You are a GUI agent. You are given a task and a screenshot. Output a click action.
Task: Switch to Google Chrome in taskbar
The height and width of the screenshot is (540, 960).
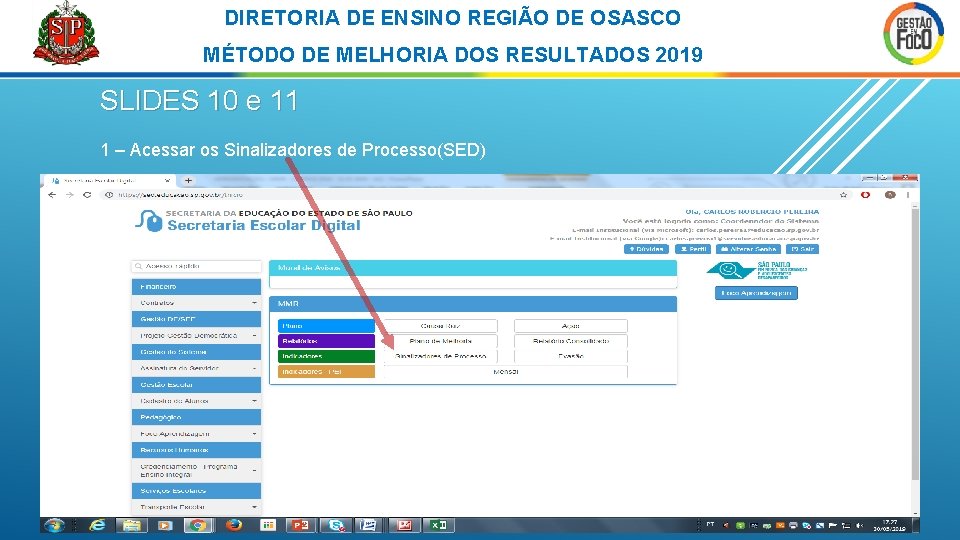click(x=197, y=525)
